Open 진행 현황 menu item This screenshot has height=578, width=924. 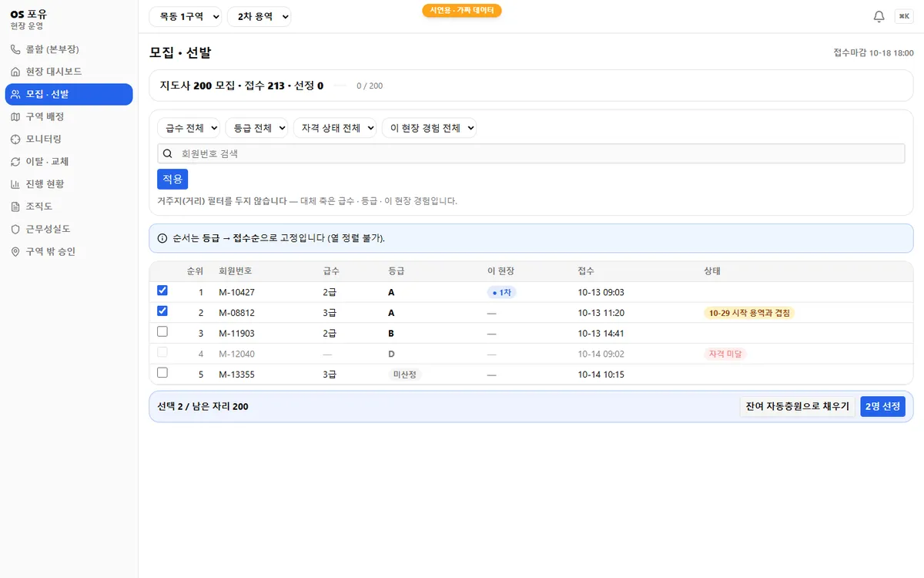click(x=69, y=184)
